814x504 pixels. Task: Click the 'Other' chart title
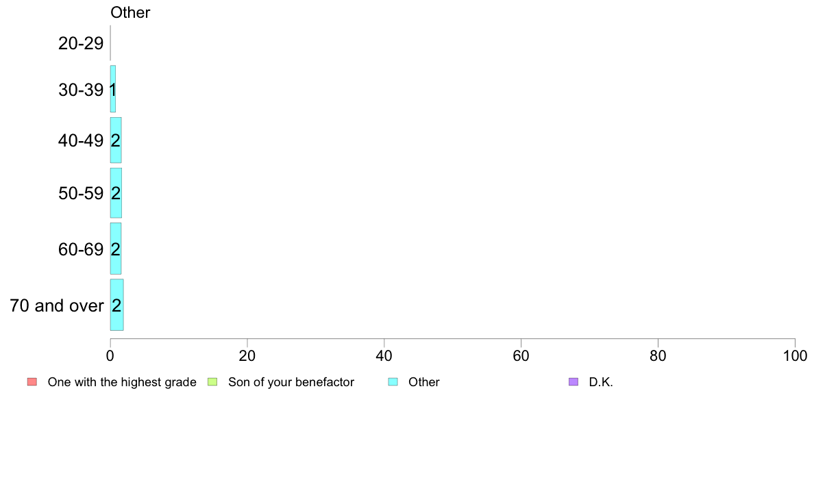click(x=130, y=12)
